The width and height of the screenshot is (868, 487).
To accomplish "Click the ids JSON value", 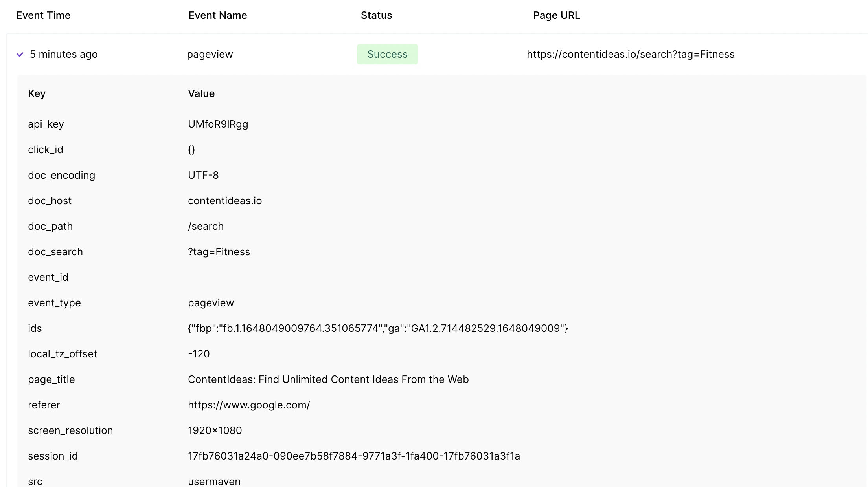I will (x=378, y=328).
